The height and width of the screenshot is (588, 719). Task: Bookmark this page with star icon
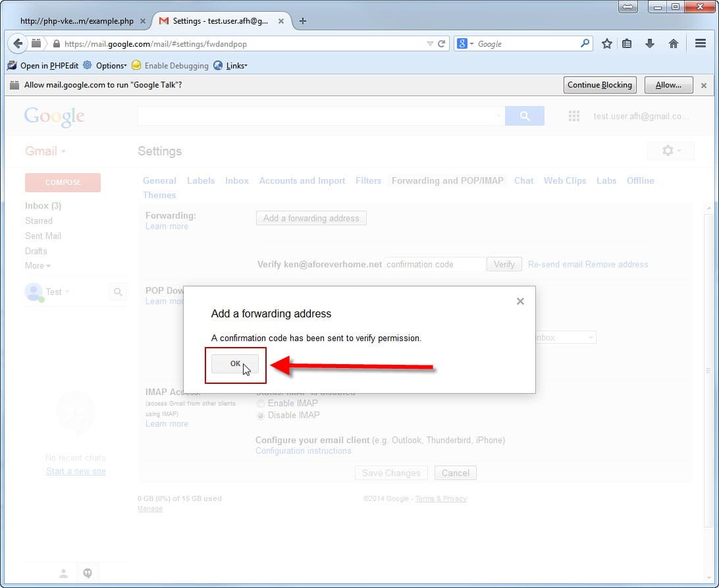pyautogui.click(x=606, y=43)
